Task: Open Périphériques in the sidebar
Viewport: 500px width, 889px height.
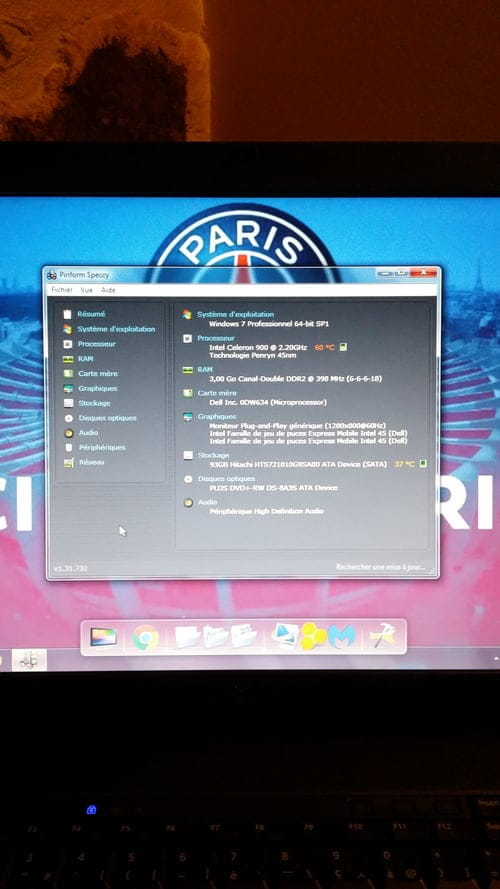Action: (x=102, y=447)
